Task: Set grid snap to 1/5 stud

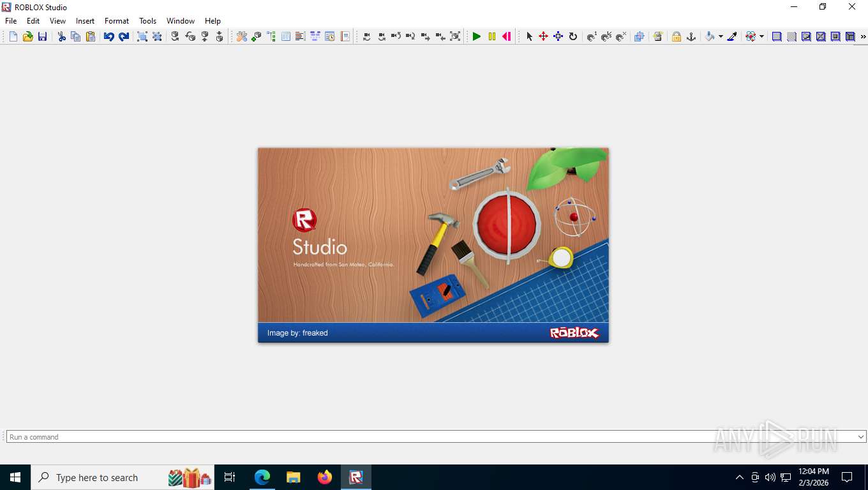Action: click(x=606, y=36)
